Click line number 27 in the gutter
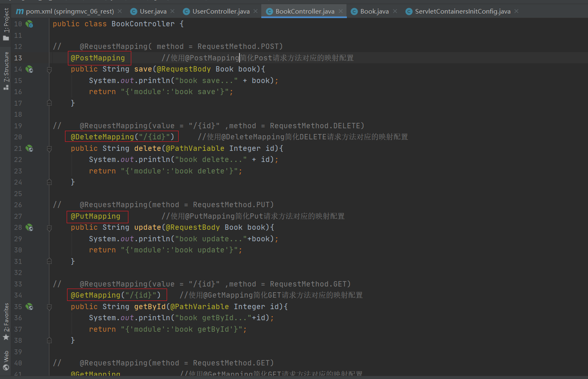This screenshot has height=379, width=588. (x=18, y=216)
